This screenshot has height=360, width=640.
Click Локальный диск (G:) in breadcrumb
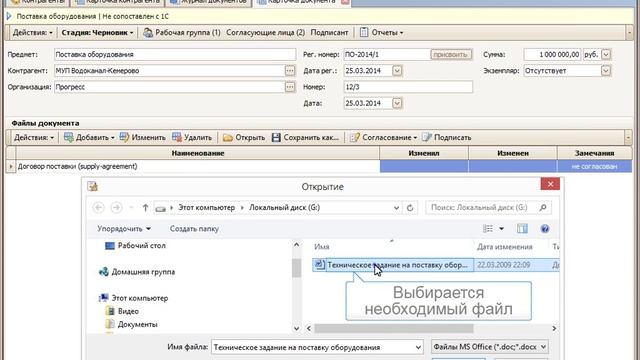[x=284, y=207]
